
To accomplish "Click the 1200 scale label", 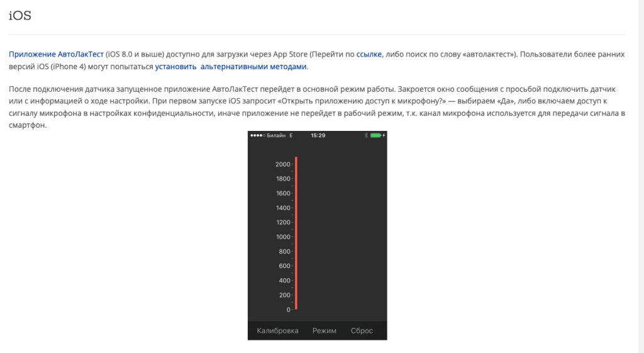I will tap(282, 222).
